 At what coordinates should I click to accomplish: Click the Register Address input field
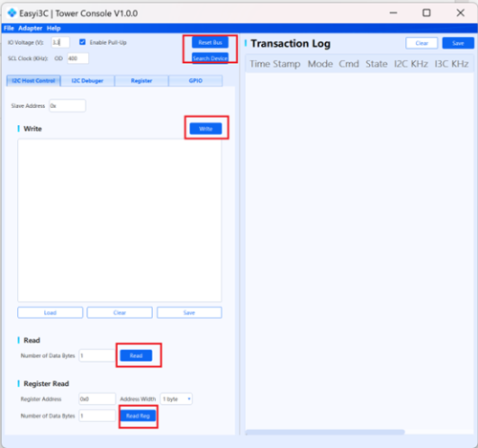coord(98,399)
